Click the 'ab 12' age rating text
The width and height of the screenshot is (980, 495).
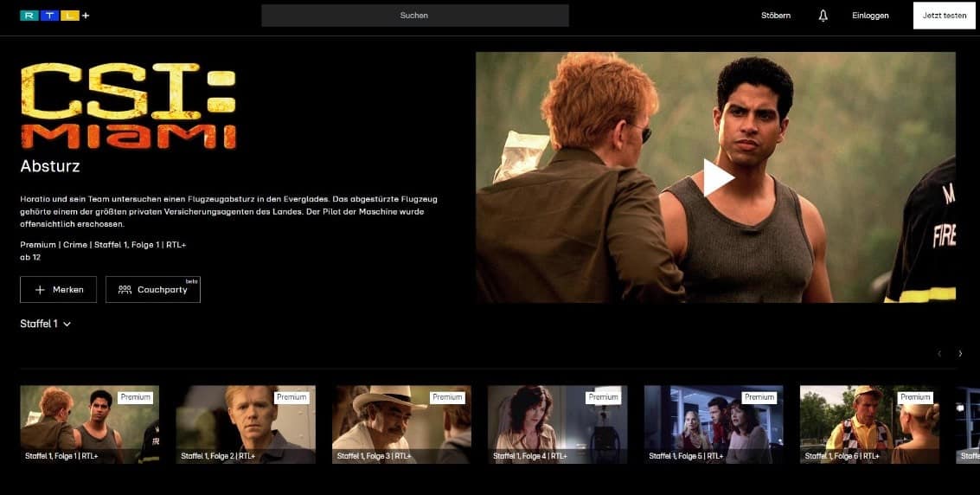tap(30, 257)
